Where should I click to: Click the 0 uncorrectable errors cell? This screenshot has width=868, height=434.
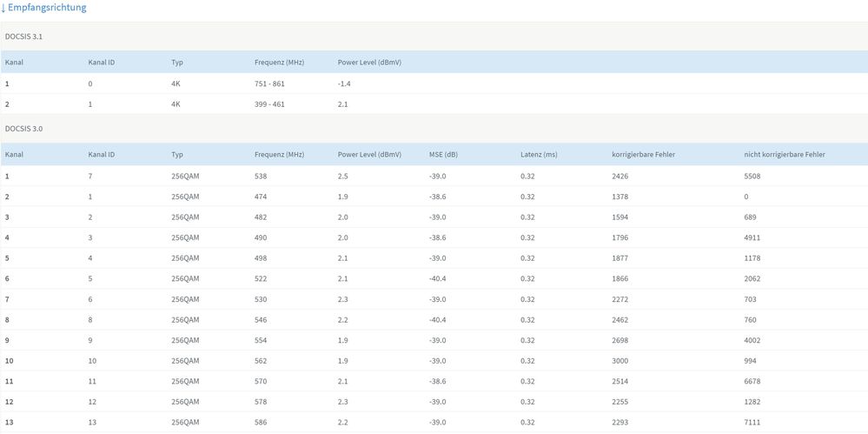[x=746, y=197]
